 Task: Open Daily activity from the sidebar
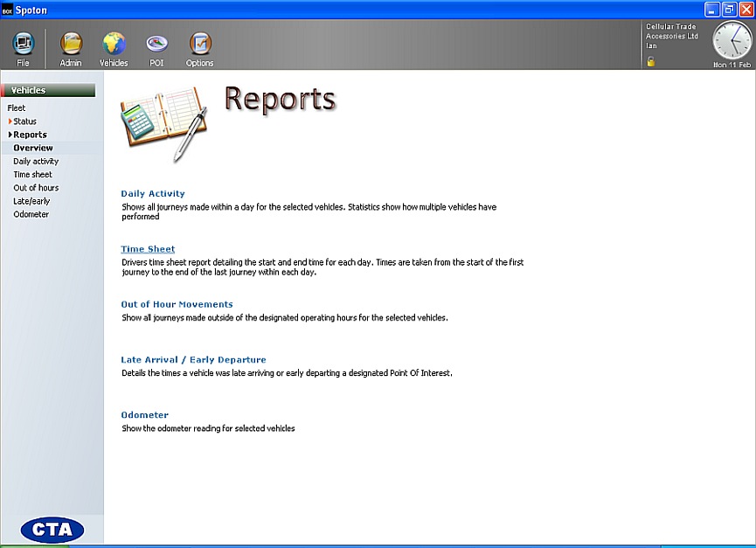pyautogui.click(x=36, y=162)
